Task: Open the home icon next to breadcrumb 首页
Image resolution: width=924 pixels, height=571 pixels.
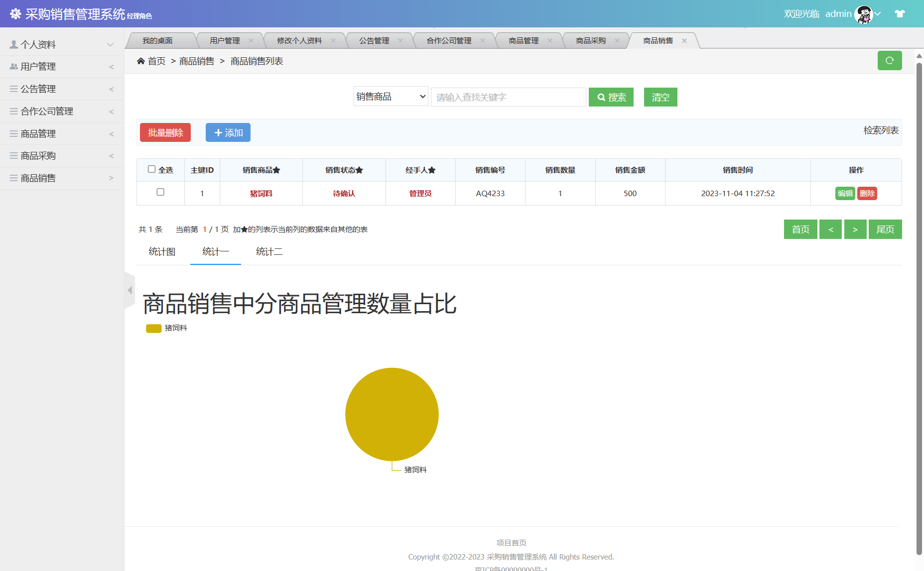Action: pyautogui.click(x=141, y=60)
